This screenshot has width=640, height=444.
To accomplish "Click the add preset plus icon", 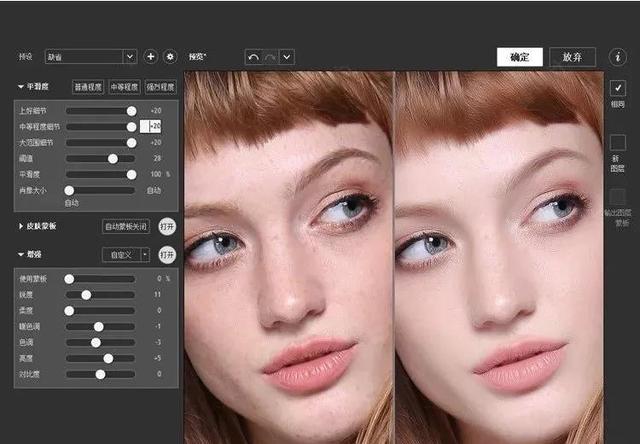I will click(151, 57).
